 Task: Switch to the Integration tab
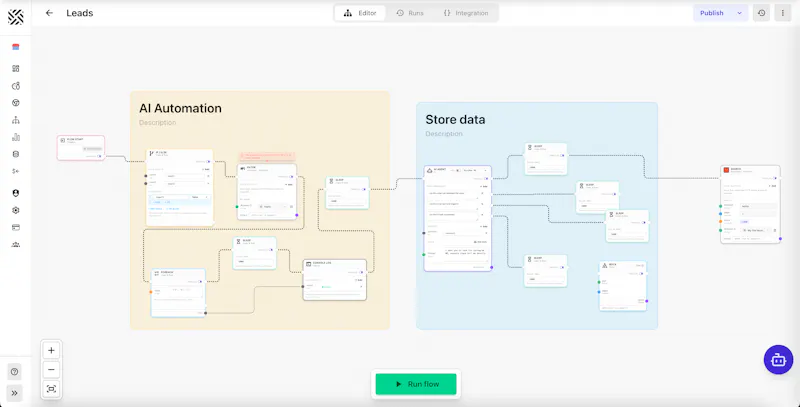point(466,13)
